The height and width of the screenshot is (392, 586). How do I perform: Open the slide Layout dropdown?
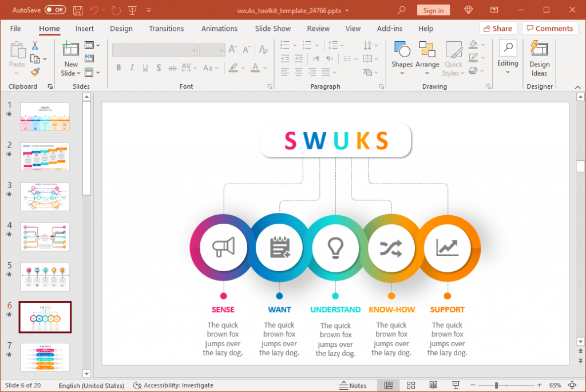tap(92, 45)
